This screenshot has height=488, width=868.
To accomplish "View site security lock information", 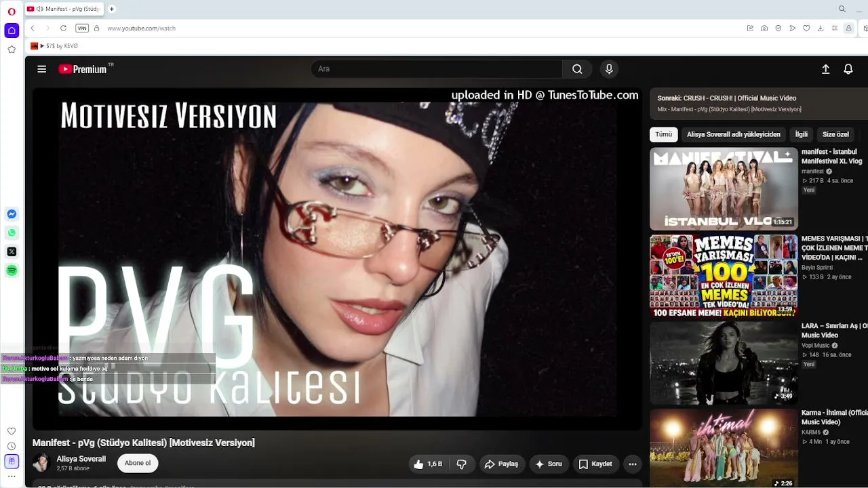I will (x=97, y=28).
